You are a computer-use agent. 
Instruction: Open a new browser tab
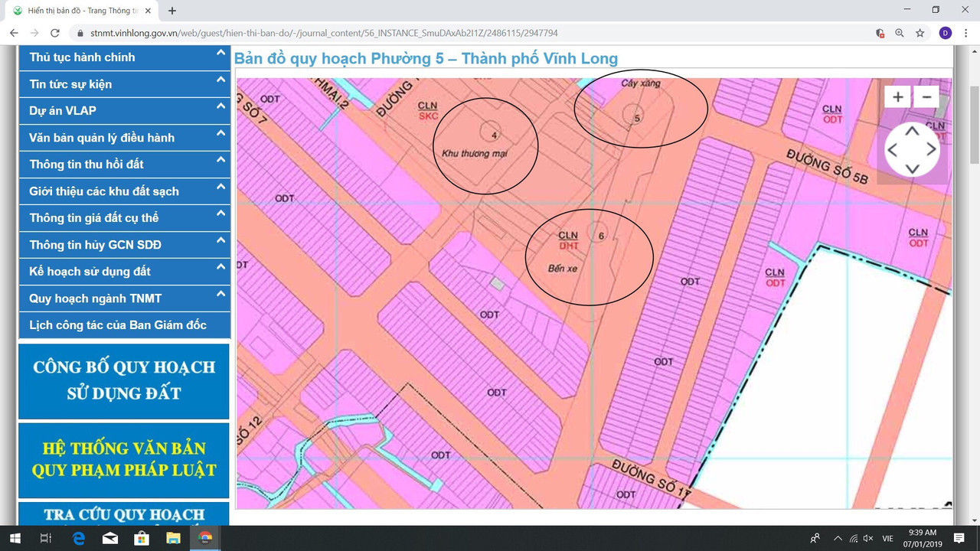172,11
